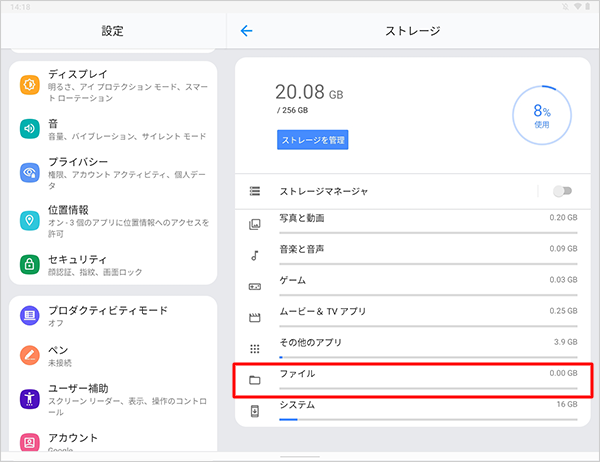Open 位置情報 settings entry
This screenshot has width=600, height=462.
[113, 221]
